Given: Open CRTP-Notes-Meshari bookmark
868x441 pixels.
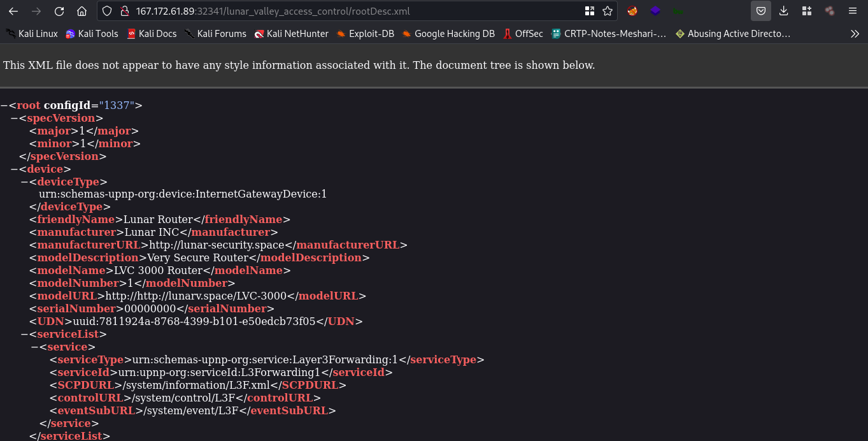Looking at the screenshot, I should 608,34.
